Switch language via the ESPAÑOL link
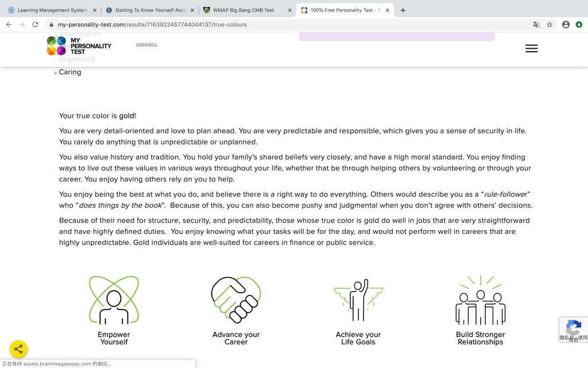This screenshot has height=368, width=588. pyautogui.click(x=147, y=45)
